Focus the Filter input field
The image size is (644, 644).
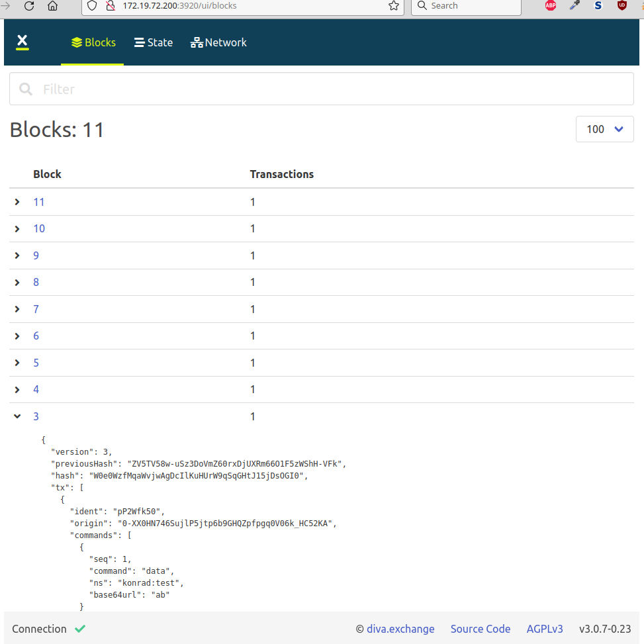pyautogui.click(x=322, y=89)
